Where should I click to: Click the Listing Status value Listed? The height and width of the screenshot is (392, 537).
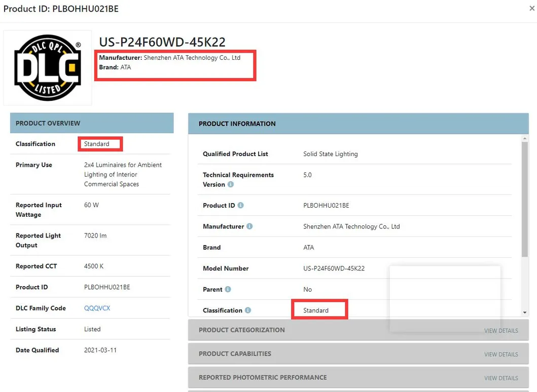[92, 329]
